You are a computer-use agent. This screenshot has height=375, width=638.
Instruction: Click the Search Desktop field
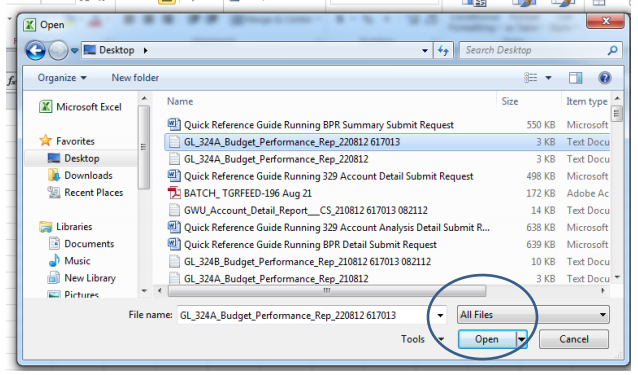click(x=540, y=50)
